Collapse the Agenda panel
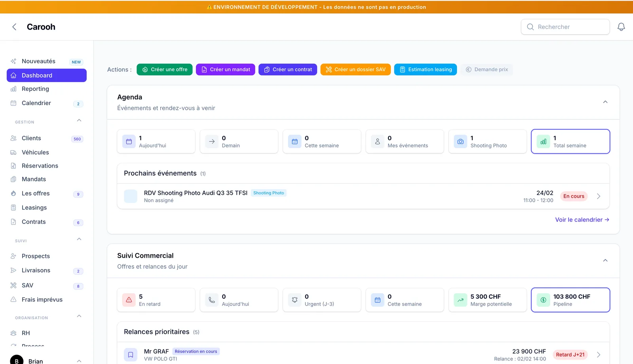633x364 pixels. (x=605, y=102)
